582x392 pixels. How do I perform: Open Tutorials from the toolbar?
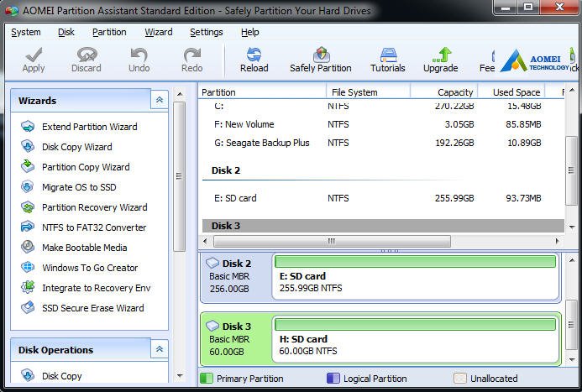[x=388, y=60]
